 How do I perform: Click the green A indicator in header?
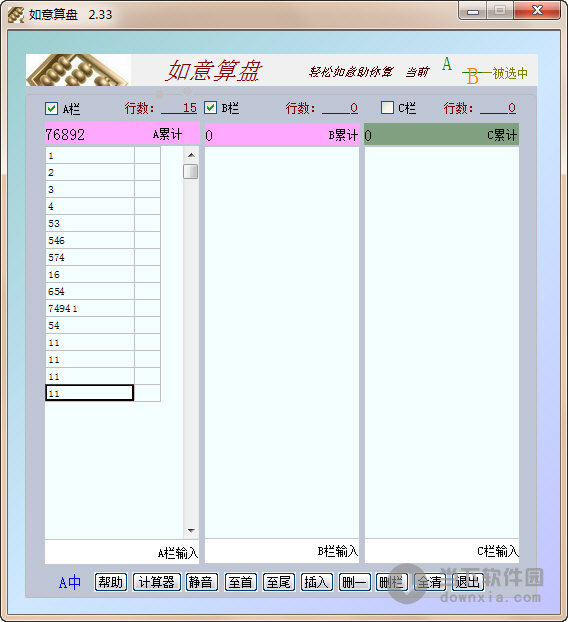pos(447,64)
